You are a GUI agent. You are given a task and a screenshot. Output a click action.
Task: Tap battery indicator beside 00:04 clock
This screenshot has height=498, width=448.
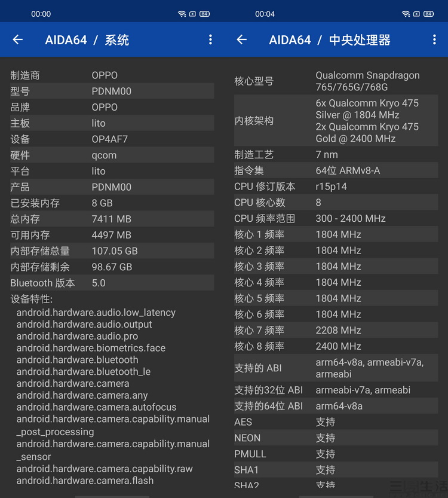point(429,14)
